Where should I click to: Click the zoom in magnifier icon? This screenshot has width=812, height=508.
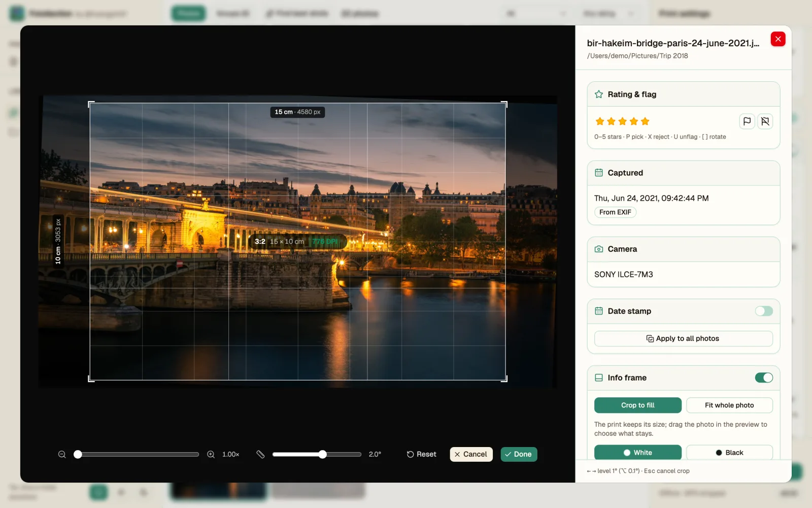tap(211, 454)
